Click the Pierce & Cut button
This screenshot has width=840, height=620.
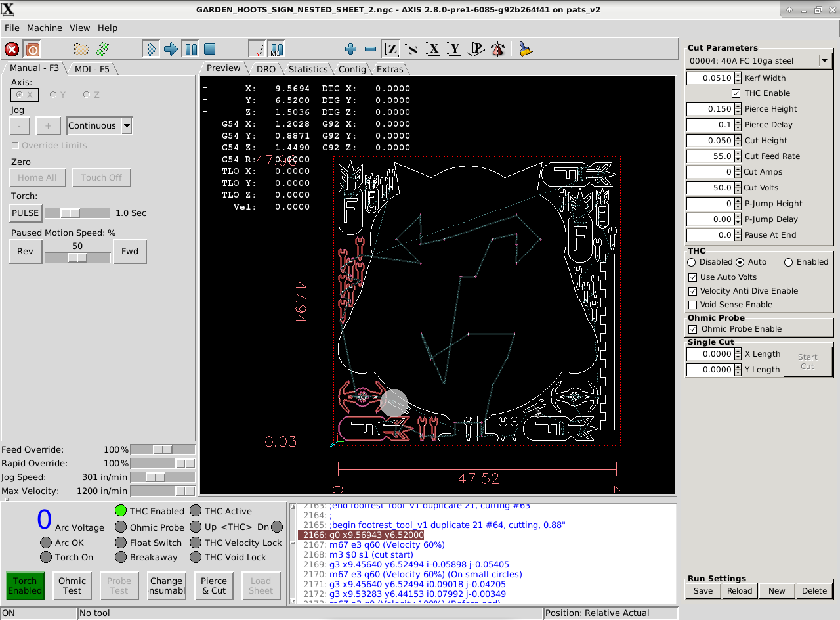pos(214,586)
